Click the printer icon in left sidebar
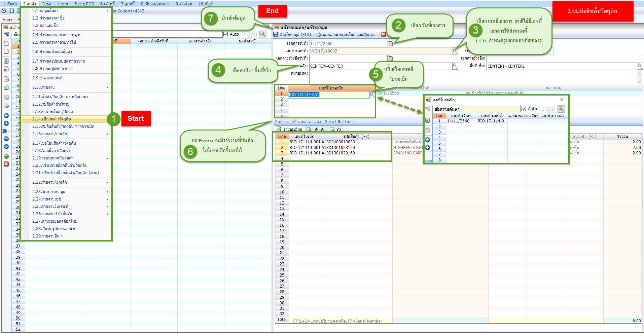 pos(6,106)
